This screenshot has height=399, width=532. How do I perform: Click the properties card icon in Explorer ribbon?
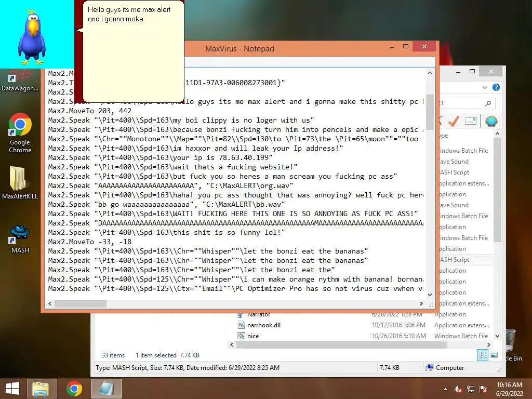[x=471, y=121]
